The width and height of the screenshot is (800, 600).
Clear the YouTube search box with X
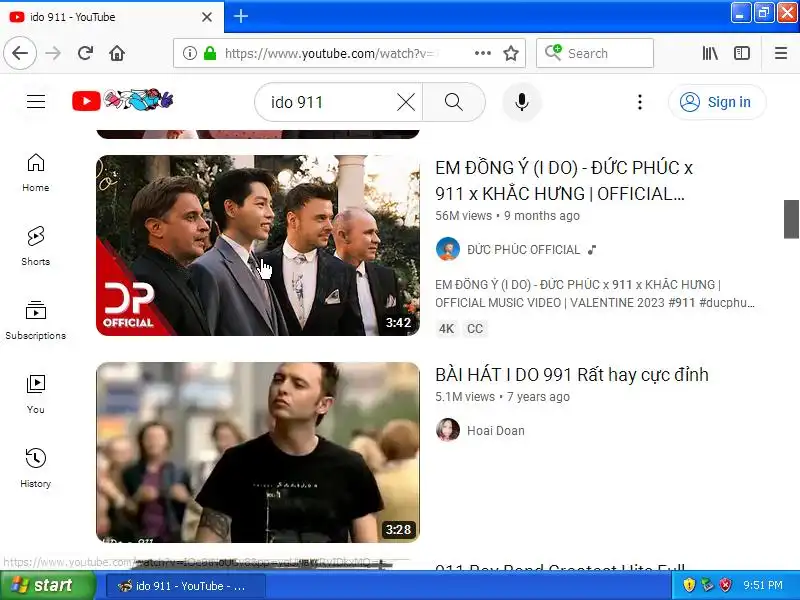[x=406, y=102]
